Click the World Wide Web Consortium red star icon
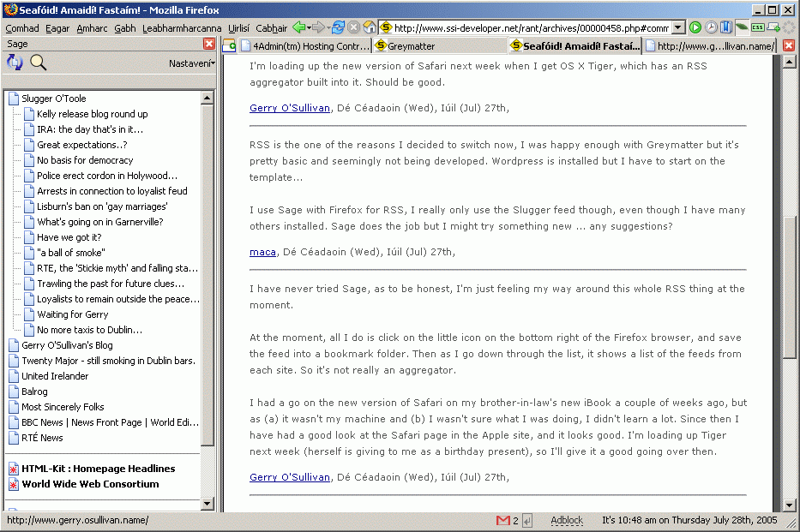This screenshot has width=800, height=532. pyautogui.click(x=14, y=485)
